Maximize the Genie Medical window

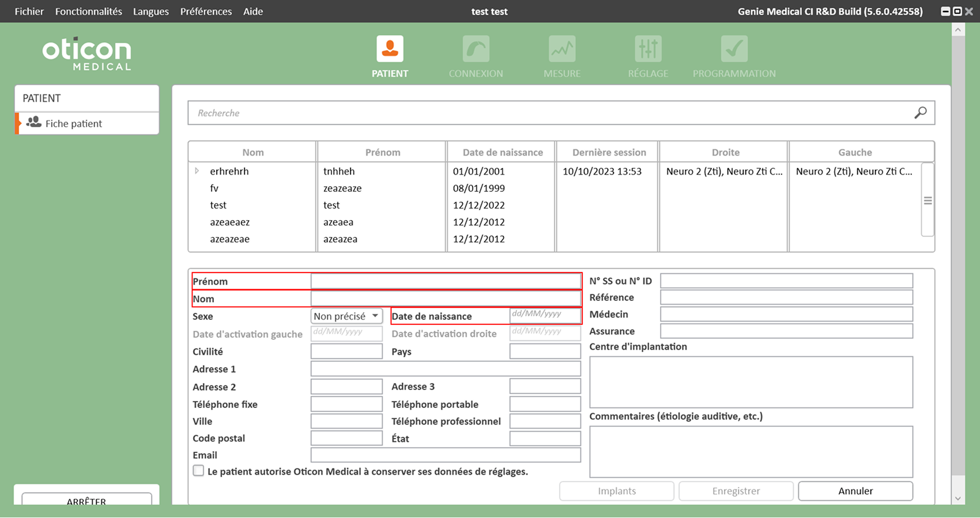click(x=957, y=12)
